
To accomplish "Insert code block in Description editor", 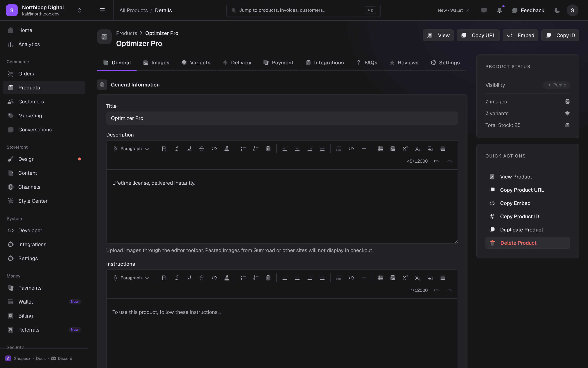I will 351,149.
